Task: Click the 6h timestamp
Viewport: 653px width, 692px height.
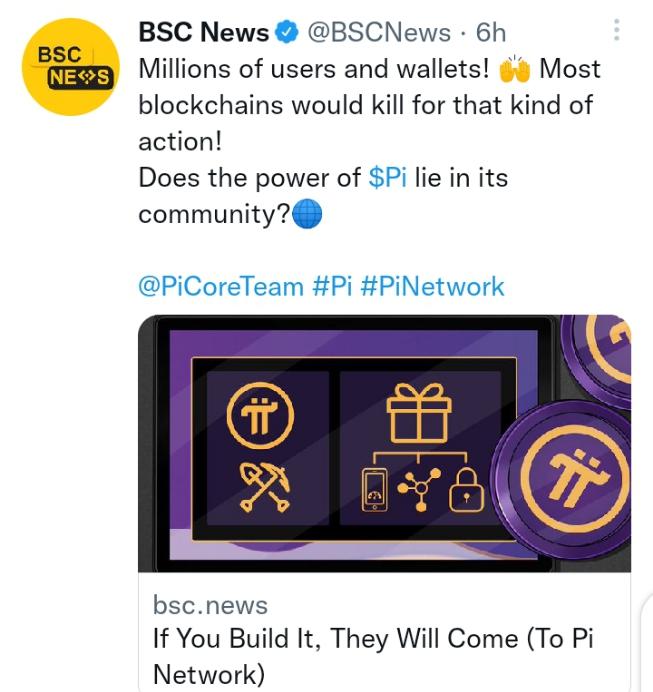Action: (491, 33)
